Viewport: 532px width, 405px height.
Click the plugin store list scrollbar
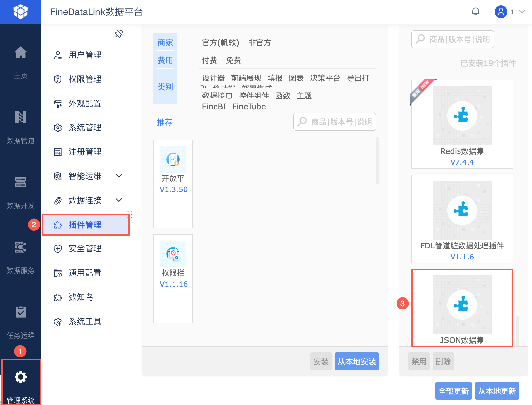(x=377, y=160)
